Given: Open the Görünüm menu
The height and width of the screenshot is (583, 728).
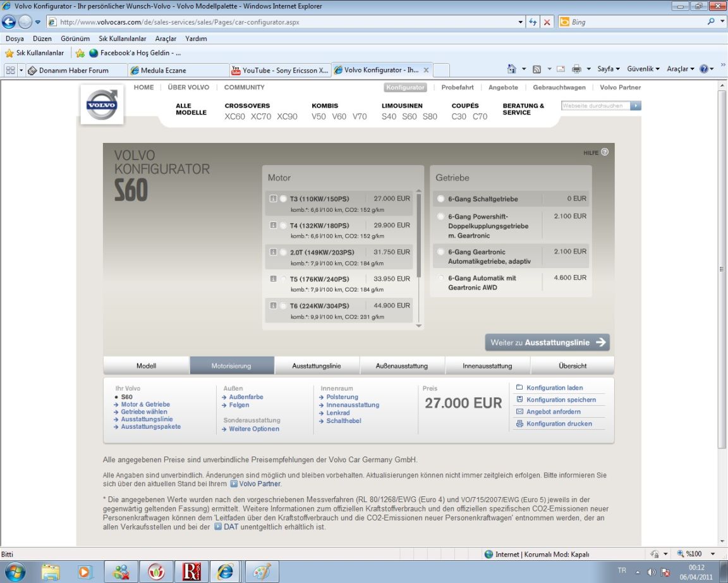Looking at the screenshot, I should pyautogui.click(x=75, y=39).
